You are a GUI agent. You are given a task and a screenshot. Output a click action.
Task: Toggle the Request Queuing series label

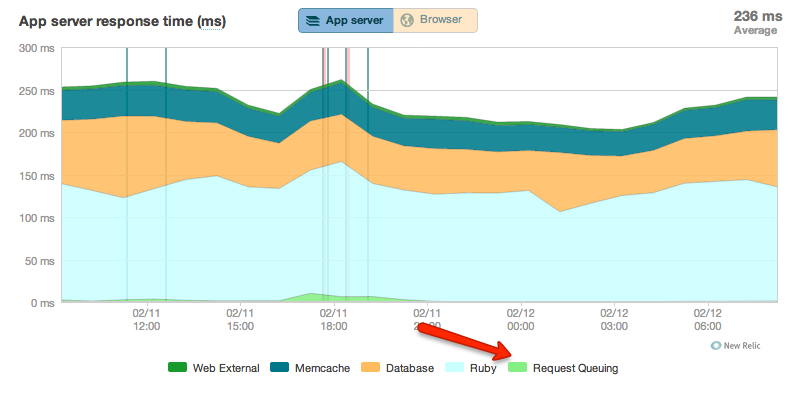(576, 368)
